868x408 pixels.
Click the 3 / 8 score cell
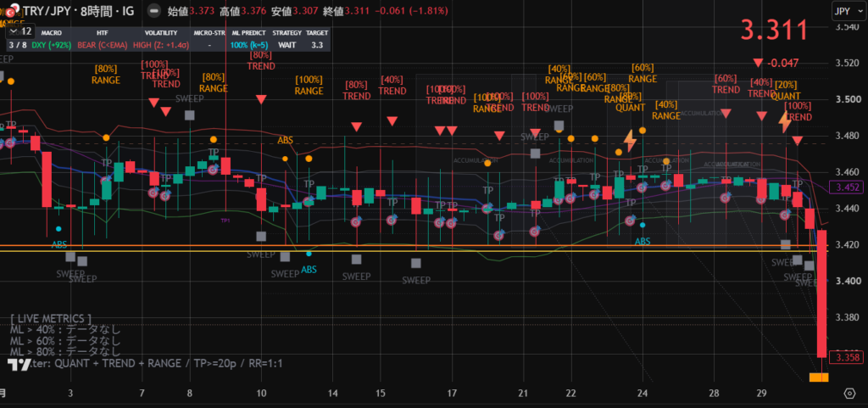[17, 46]
